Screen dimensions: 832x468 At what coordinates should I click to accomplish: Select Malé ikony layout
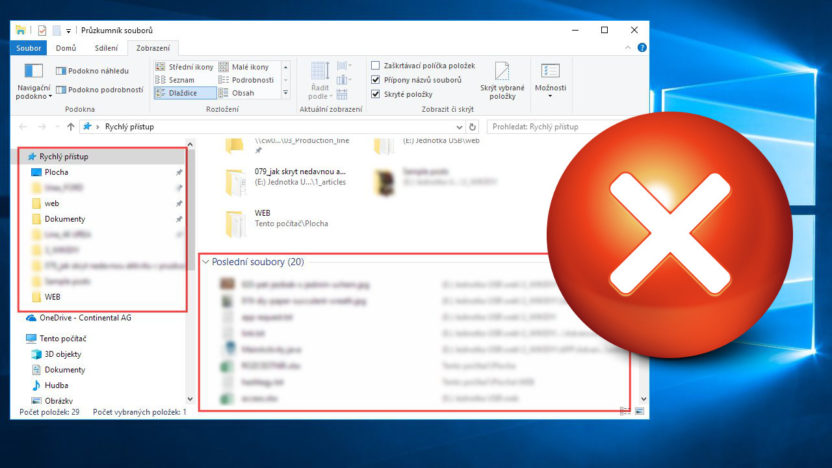pyautogui.click(x=245, y=67)
